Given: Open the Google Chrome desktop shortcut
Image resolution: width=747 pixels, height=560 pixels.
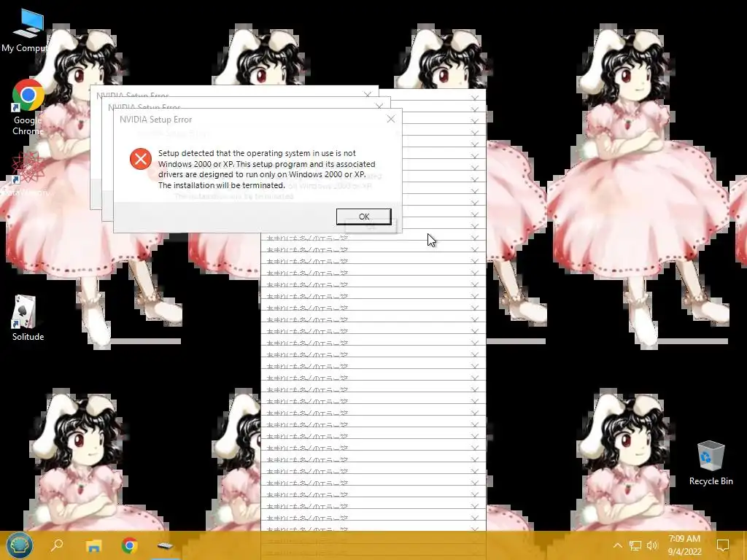Looking at the screenshot, I should click(x=28, y=106).
